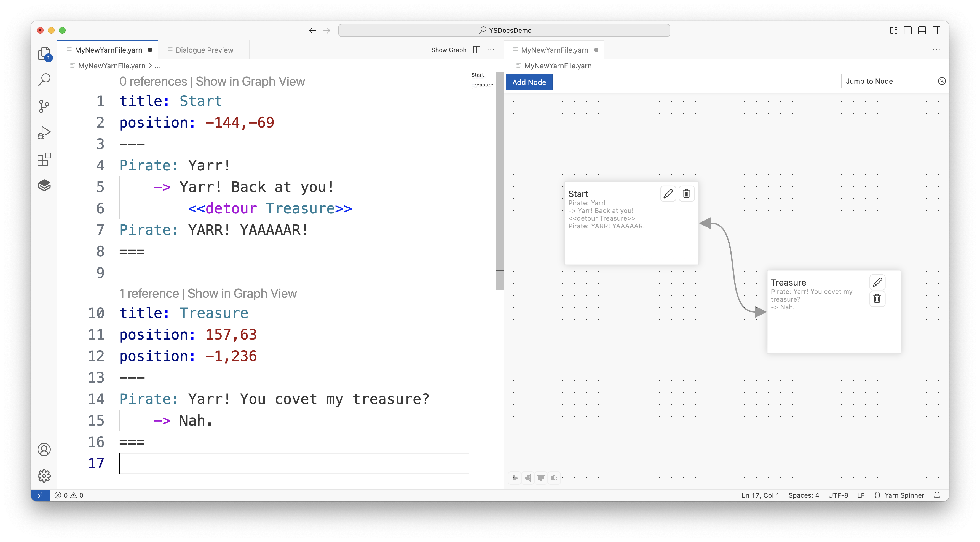Align nodes to the bottom edge
This screenshot has width=980, height=542.
tap(554, 478)
